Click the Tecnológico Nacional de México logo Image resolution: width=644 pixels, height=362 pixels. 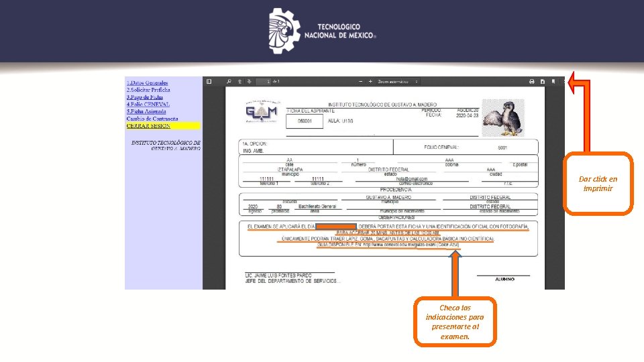coord(323,32)
